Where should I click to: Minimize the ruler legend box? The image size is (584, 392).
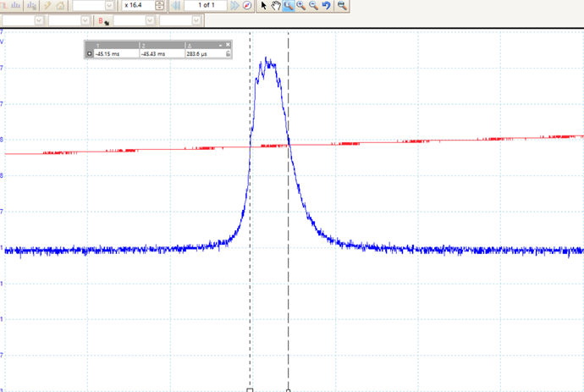(221, 45)
